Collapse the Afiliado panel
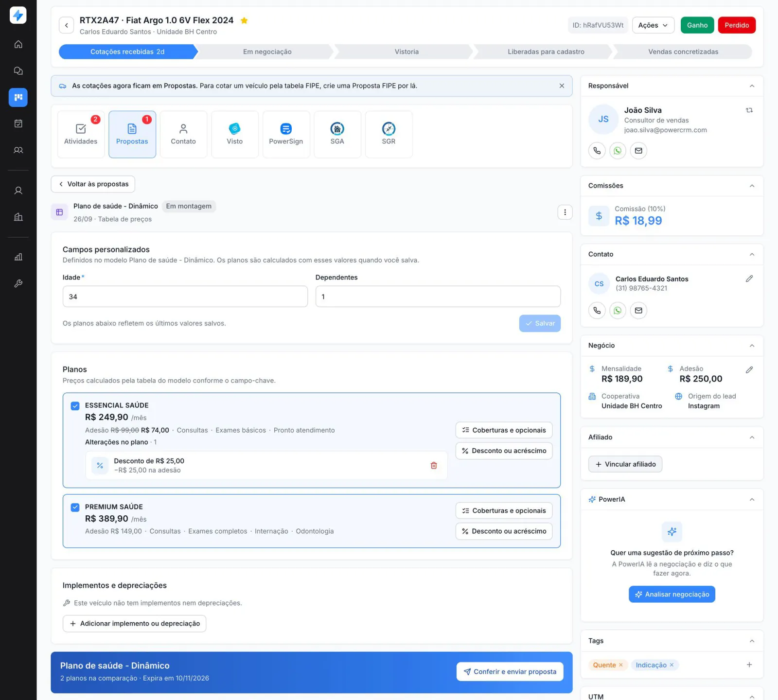This screenshot has width=778, height=700. click(752, 437)
